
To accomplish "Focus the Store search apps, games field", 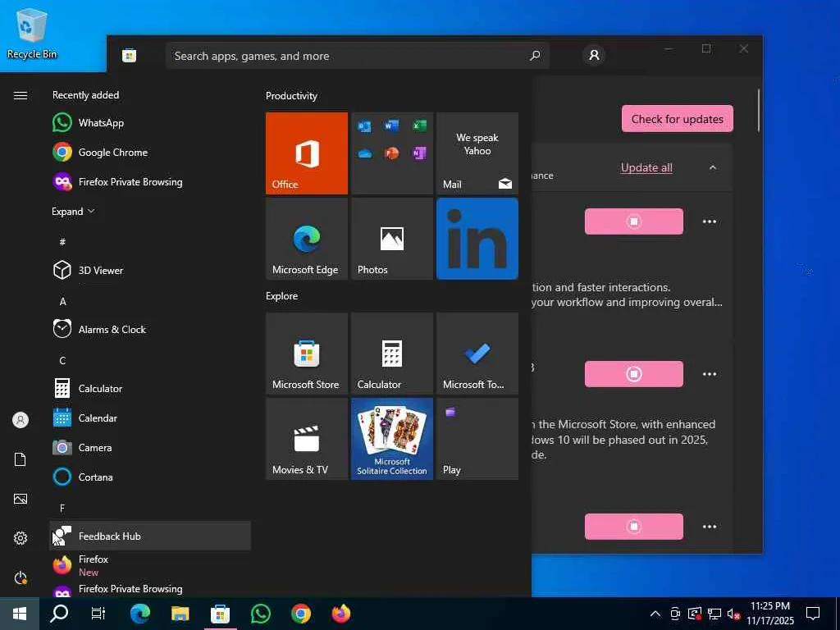I will pyautogui.click(x=358, y=56).
